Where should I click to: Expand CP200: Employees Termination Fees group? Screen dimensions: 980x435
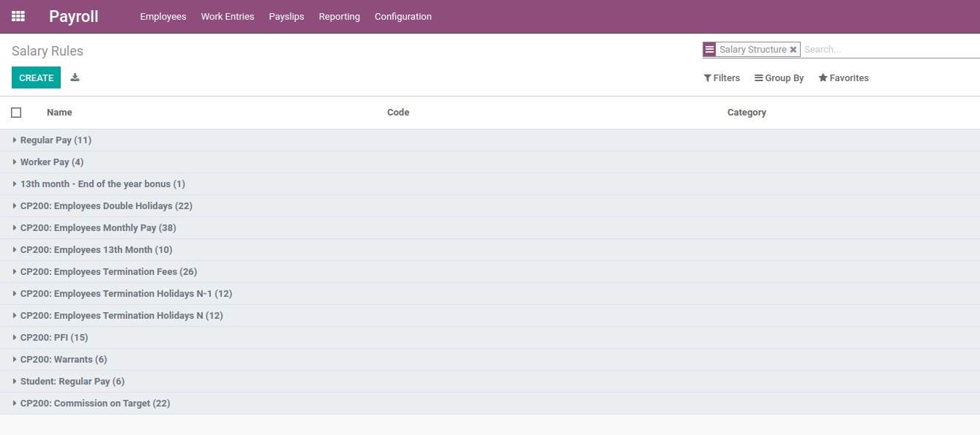490,271
